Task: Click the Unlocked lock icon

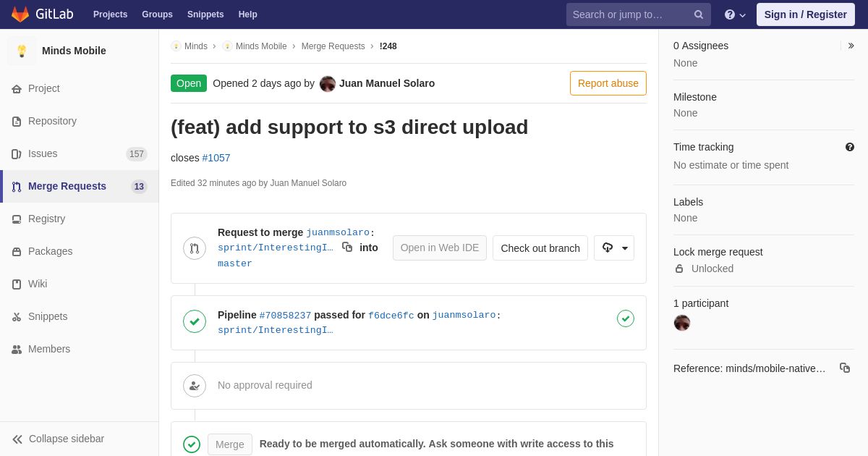Action: (679, 269)
